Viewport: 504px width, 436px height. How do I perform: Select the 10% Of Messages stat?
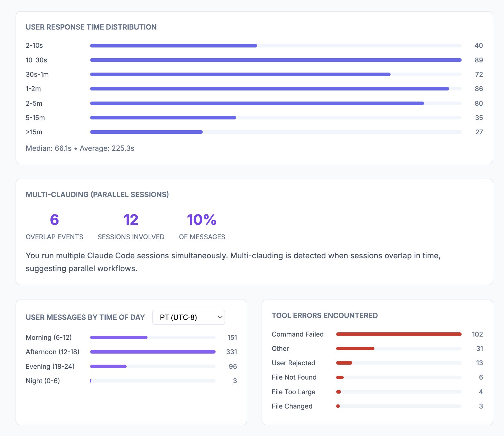[x=202, y=220]
